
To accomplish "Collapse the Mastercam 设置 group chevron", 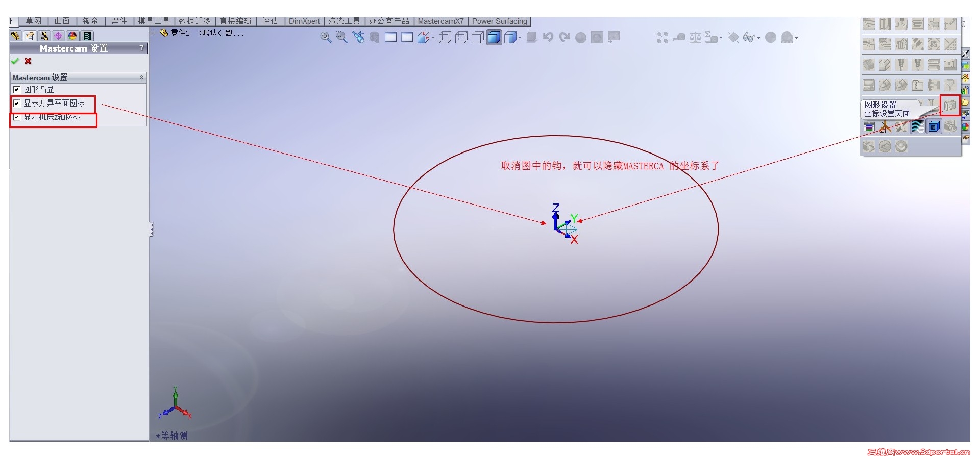I will coord(142,78).
